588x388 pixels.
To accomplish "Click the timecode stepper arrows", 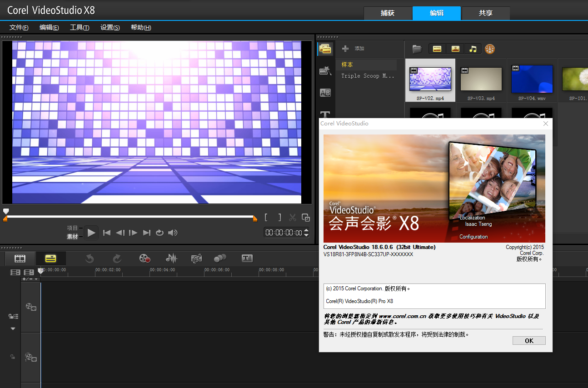I will (306, 233).
